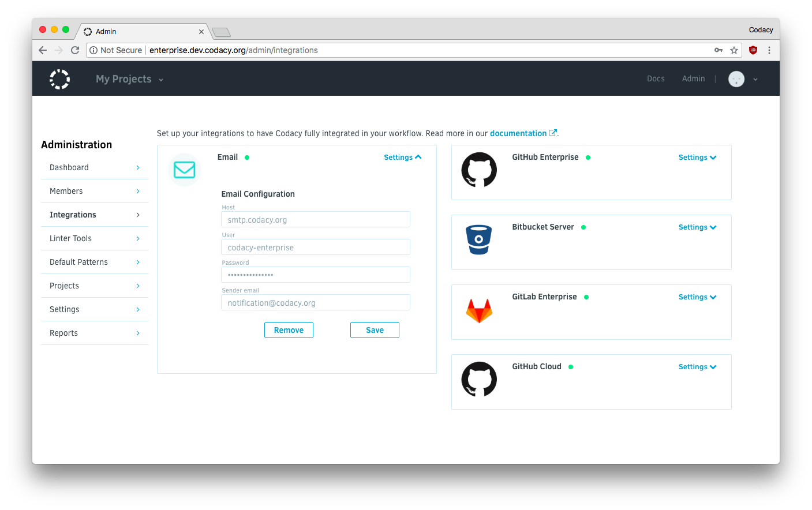Click the Email envelope icon
The height and width of the screenshot is (510, 812).
click(185, 170)
